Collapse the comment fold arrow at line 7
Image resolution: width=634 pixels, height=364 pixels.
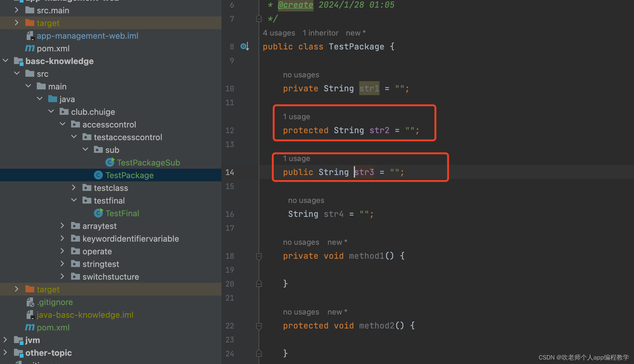click(x=259, y=19)
